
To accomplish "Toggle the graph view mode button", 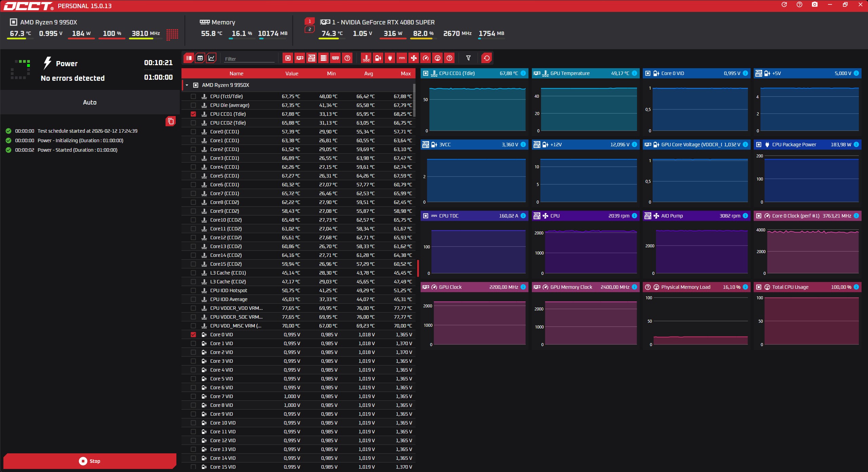I will pyautogui.click(x=211, y=58).
